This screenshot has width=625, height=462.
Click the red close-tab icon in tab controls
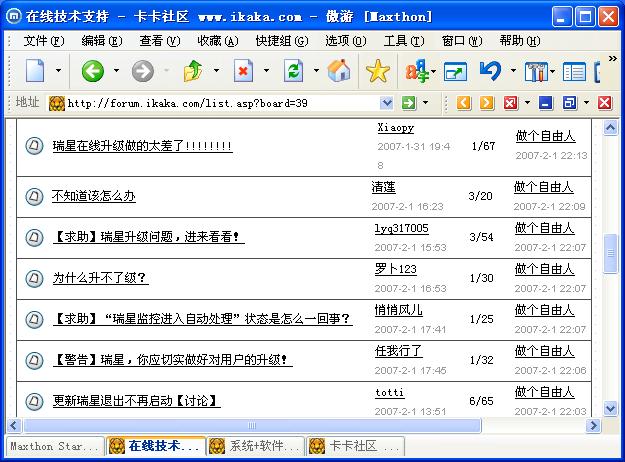(x=511, y=103)
